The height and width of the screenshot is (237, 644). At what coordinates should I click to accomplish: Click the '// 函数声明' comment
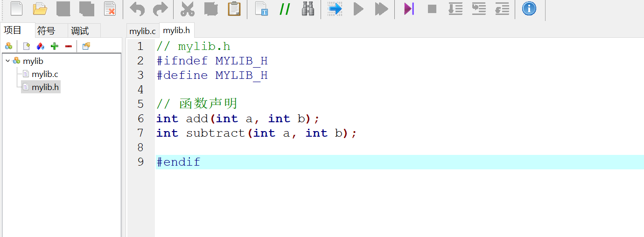click(197, 104)
